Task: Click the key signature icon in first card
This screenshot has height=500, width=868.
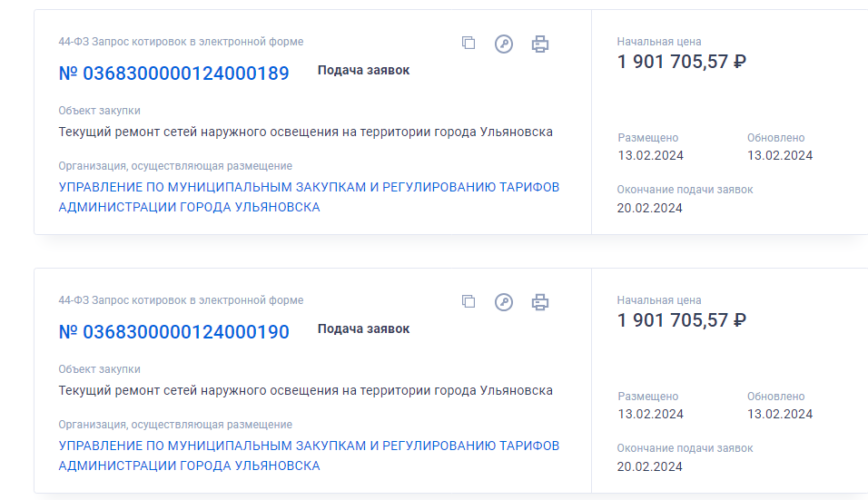Action: [504, 44]
